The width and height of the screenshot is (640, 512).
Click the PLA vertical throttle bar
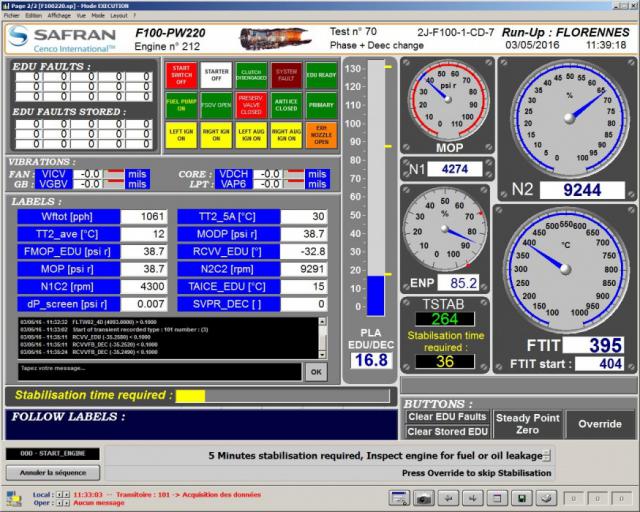click(376, 188)
